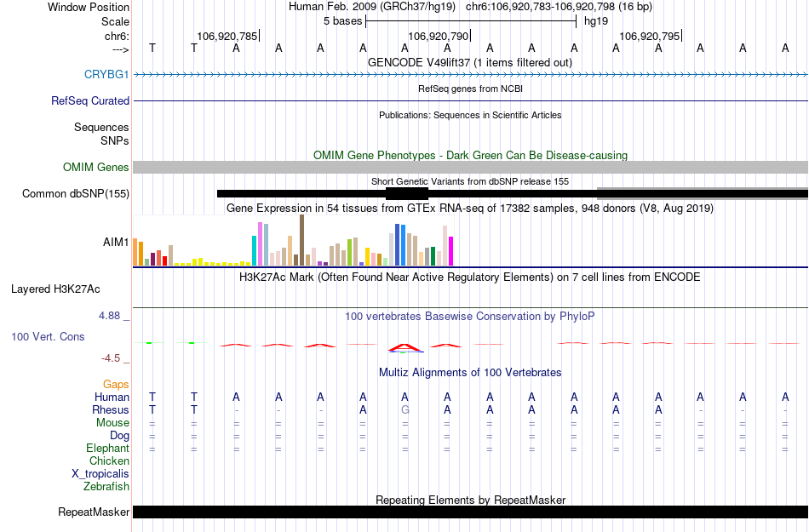Click the 106,920,790 position marker
This screenshot has width=809, height=532.
(x=439, y=36)
